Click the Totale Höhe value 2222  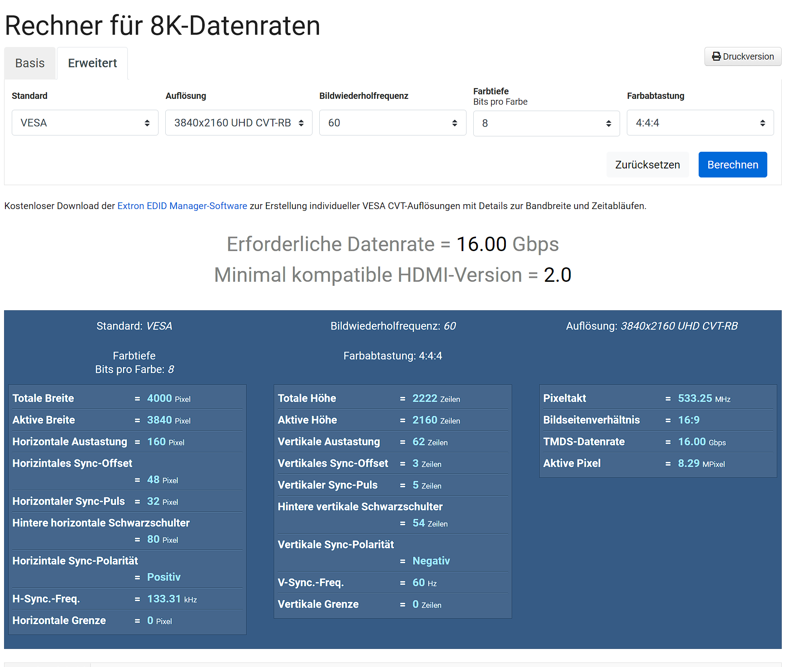click(x=425, y=398)
